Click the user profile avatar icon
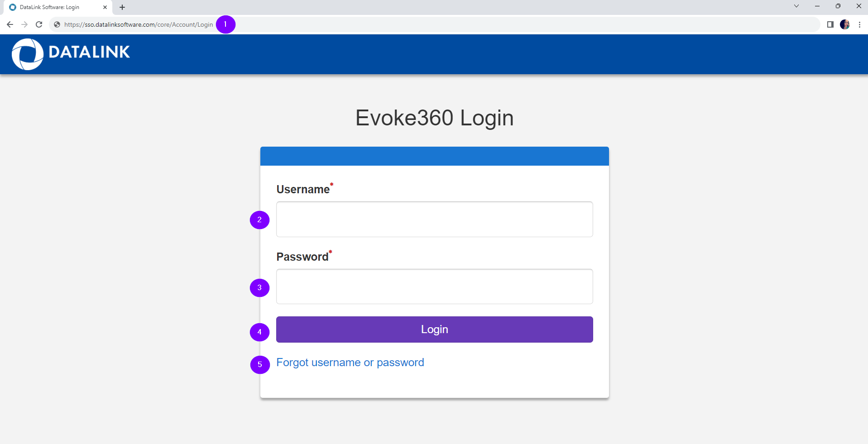The image size is (868, 444). [x=844, y=24]
